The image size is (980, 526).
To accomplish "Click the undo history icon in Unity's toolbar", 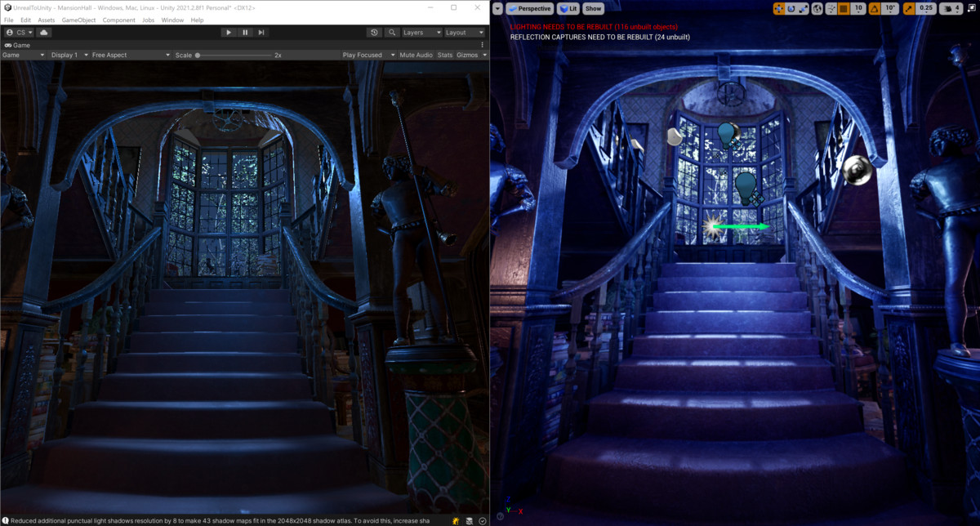I will pos(374,33).
